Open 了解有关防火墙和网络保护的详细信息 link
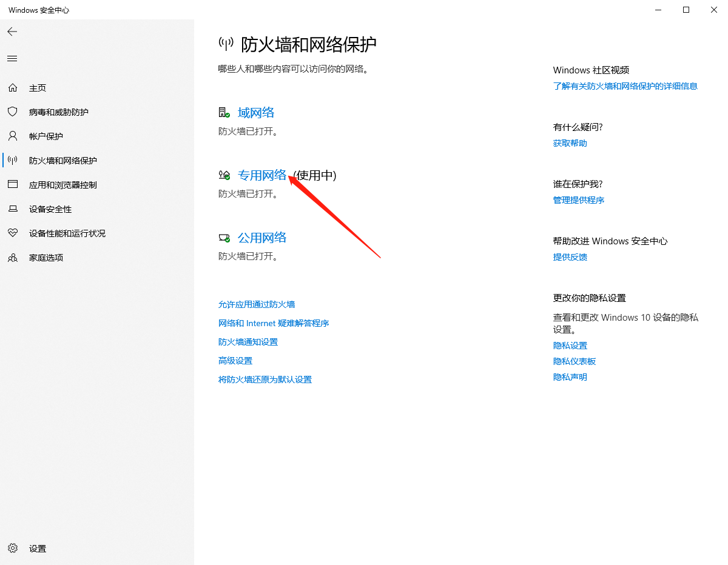This screenshot has width=728, height=565. [625, 86]
